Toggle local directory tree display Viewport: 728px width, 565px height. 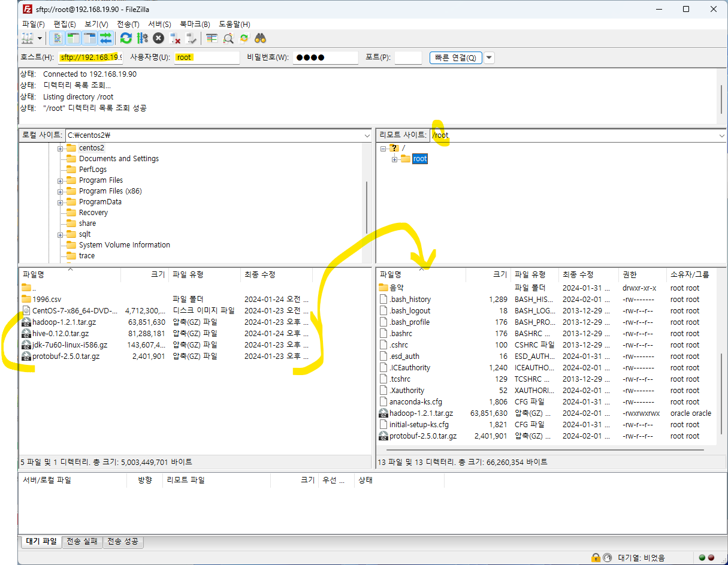click(x=73, y=38)
